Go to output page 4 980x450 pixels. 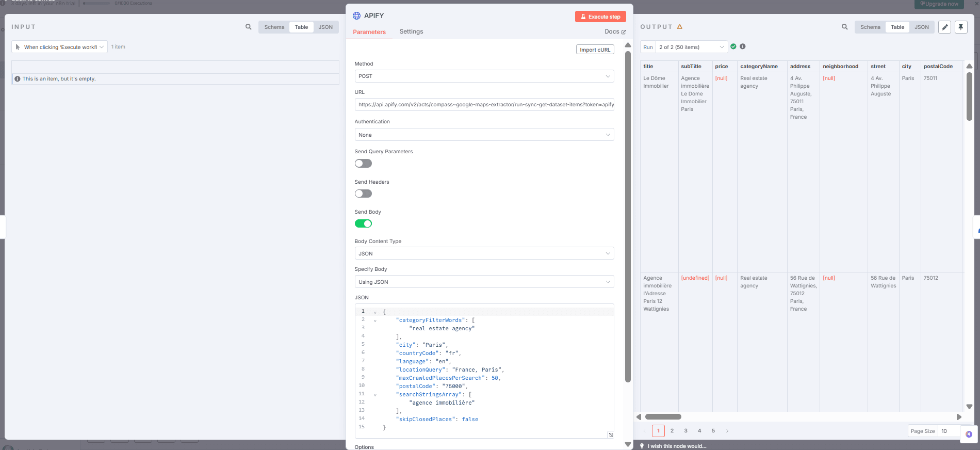(x=699, y=431)
